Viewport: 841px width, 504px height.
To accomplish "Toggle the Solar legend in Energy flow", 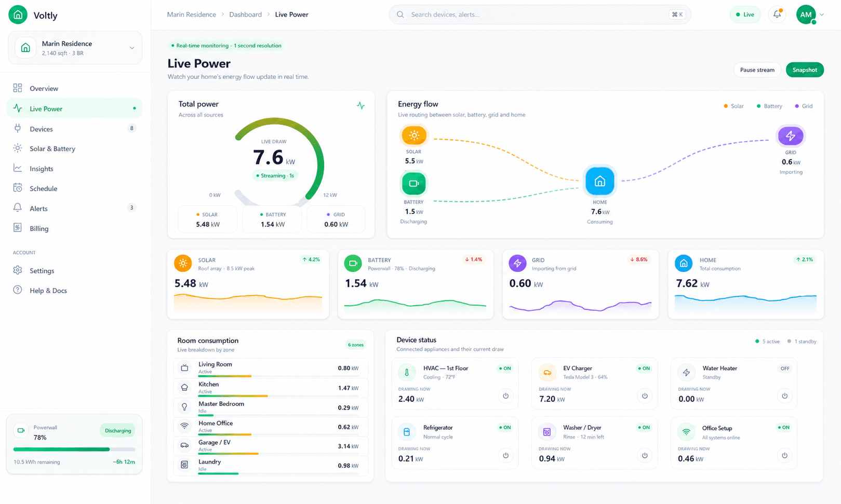I will (733, 106).
